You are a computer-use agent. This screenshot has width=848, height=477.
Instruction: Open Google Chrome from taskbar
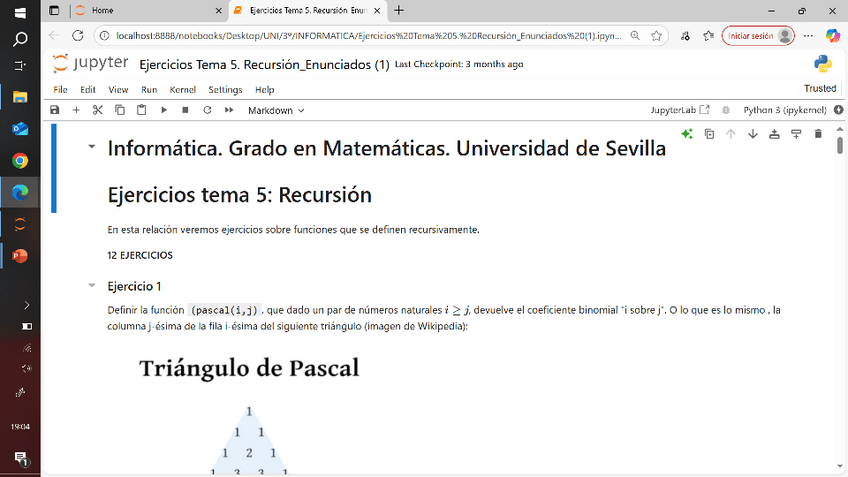tap(20, 161)
